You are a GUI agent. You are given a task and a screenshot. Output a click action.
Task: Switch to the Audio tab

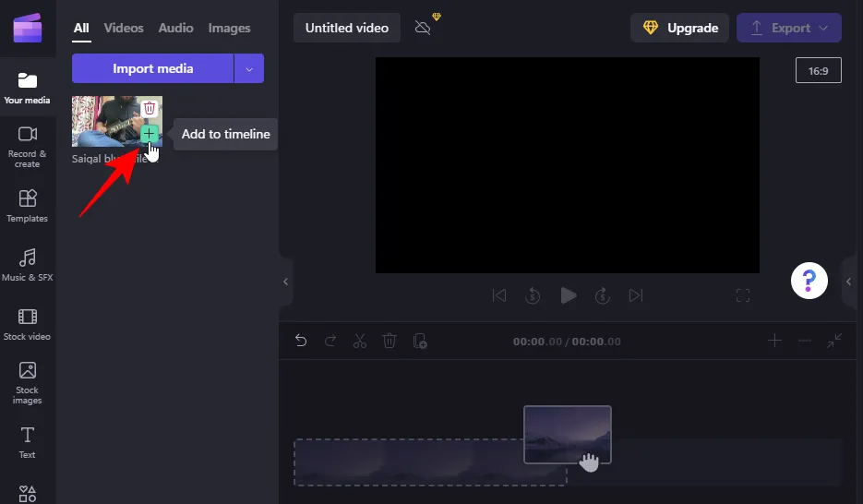tap(175, 28)
